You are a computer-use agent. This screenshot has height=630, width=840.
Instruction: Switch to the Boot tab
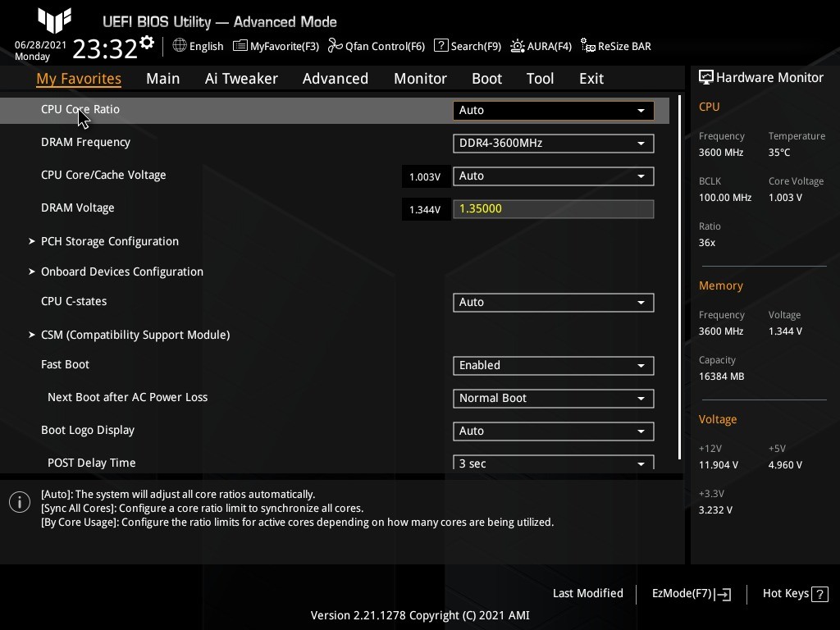click(x=486, y=79)
